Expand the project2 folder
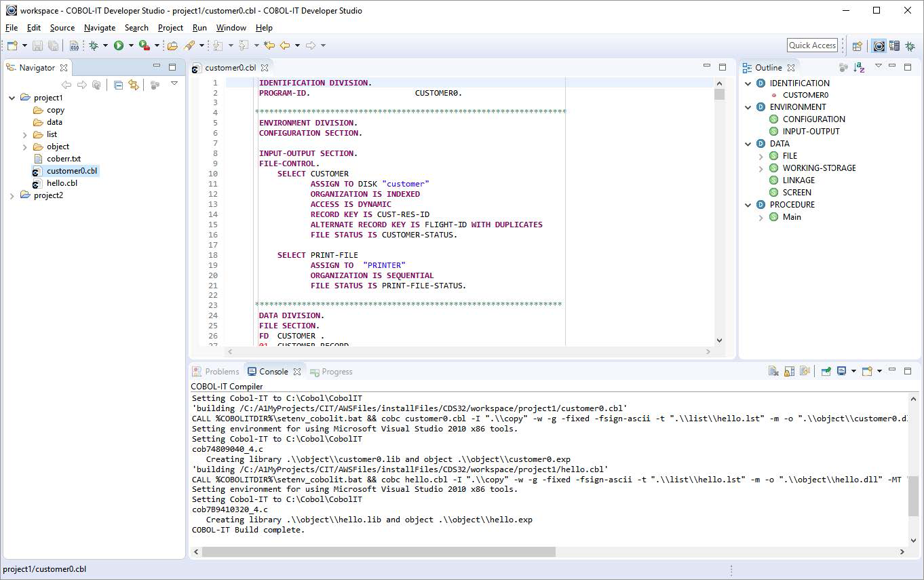 coord(12,195)
